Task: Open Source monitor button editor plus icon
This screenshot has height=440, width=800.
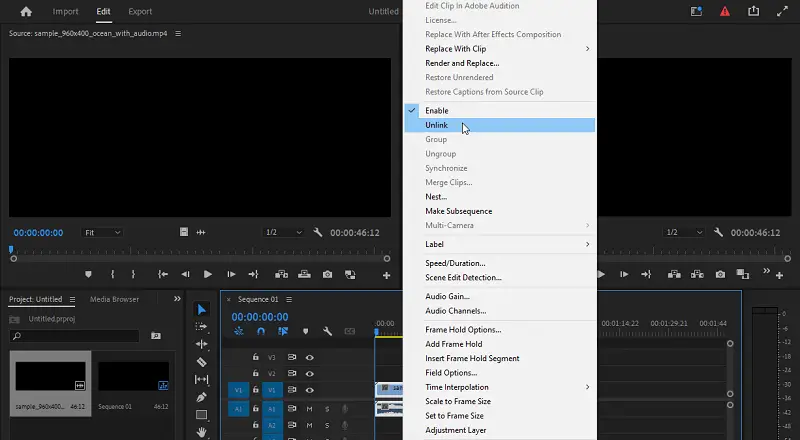Action: [386, 276]
